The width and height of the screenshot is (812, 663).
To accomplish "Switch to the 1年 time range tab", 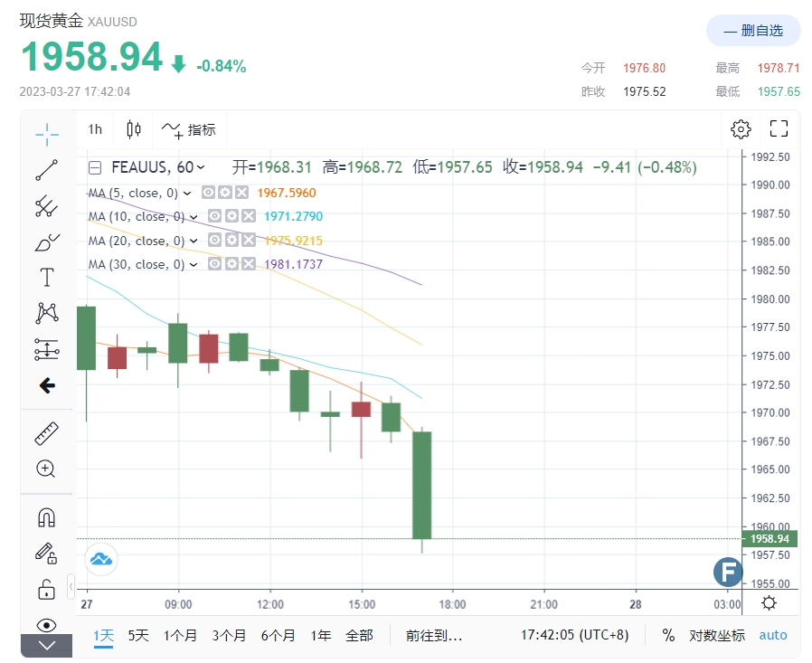I will (321, 636).
